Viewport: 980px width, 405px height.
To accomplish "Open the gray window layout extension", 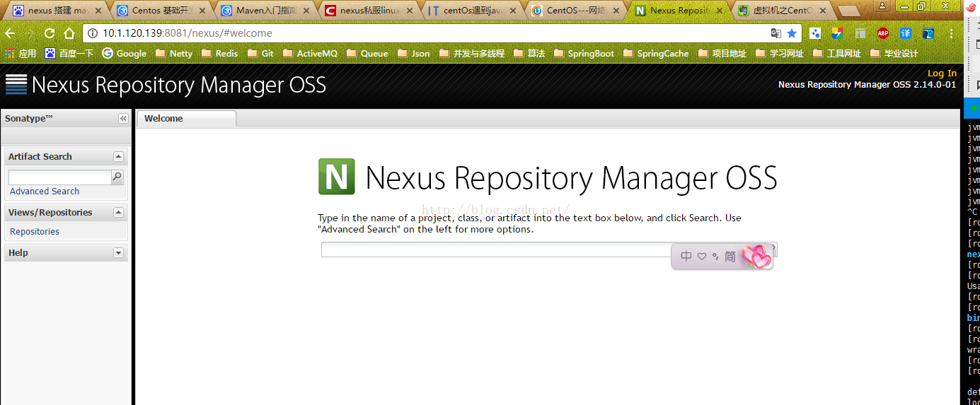I will [x=860, y=33].
